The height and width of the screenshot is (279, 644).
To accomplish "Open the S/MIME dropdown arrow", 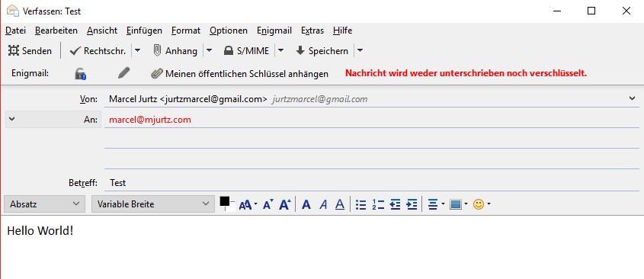I will [280, 50].
